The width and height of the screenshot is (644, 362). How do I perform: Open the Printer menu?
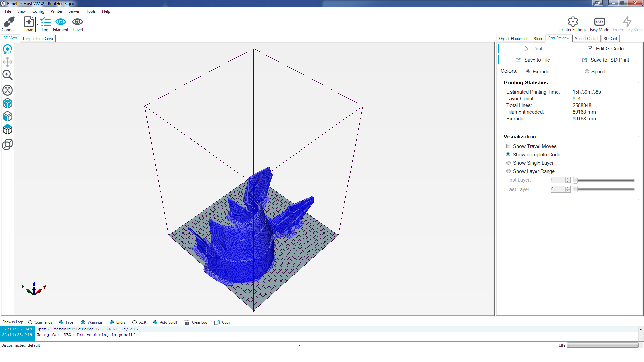(56, 11)
